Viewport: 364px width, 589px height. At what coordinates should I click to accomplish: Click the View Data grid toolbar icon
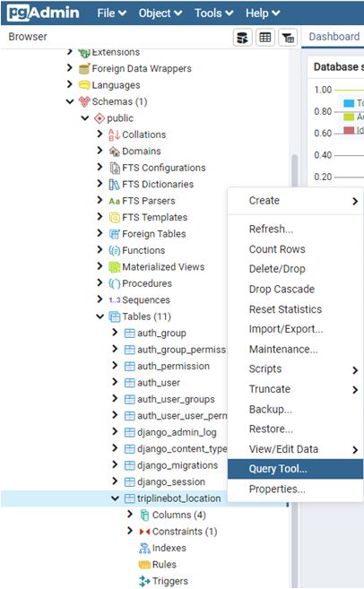[265, 37]
